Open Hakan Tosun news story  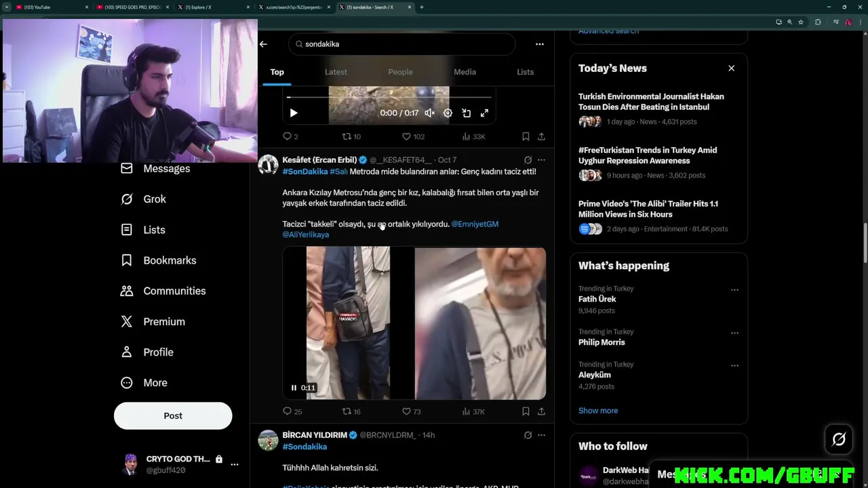click(658, 109)
